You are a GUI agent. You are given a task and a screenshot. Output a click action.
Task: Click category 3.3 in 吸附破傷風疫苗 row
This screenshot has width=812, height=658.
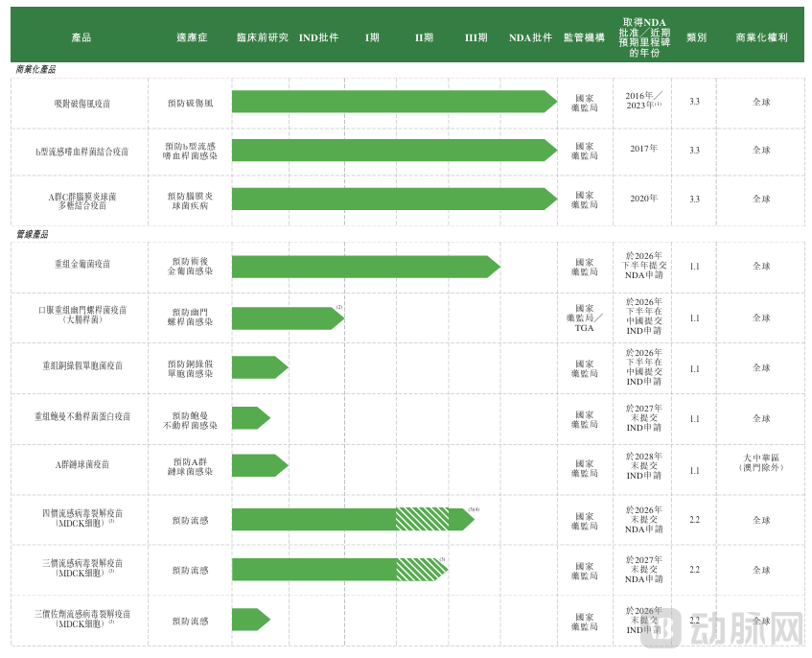(x=694, y=101)
